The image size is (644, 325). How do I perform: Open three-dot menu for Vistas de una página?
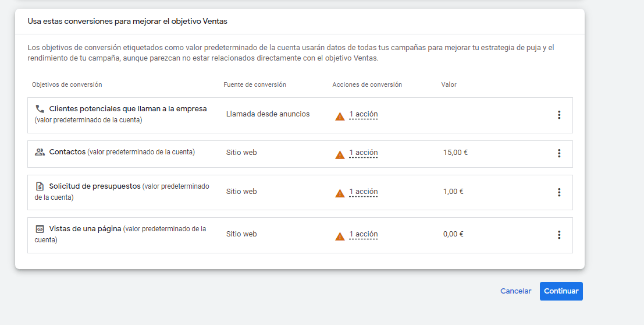coord(558,235)
